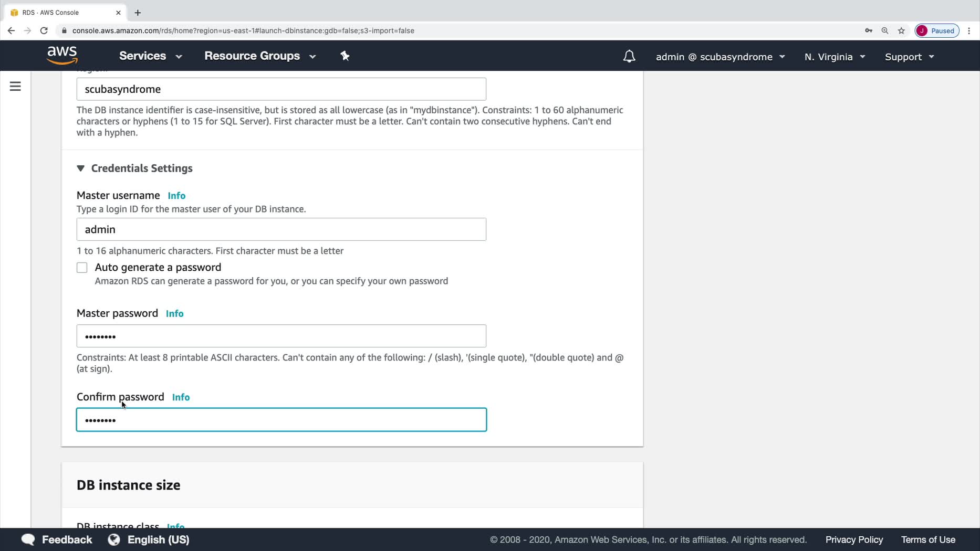Image resolution: width=980 pixels, height=551 pixels.
Task: Open the browser zoom magnifier icon
Action: pos(885,30)
